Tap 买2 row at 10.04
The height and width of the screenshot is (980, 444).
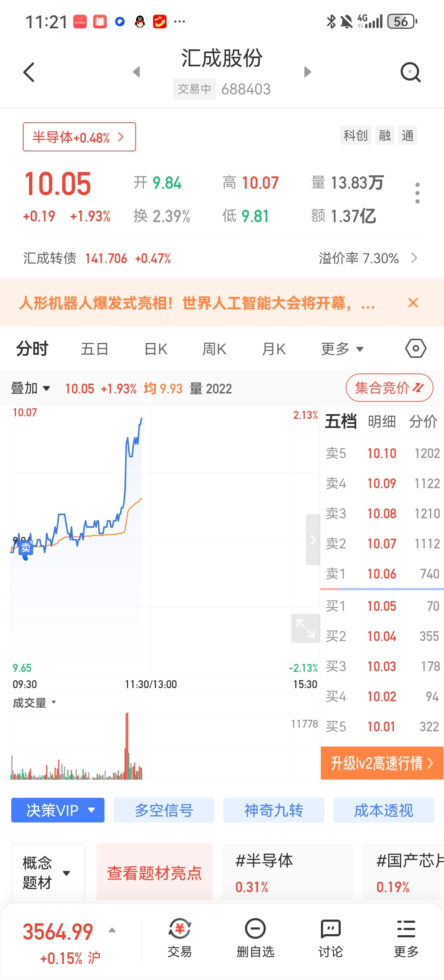tap(382, 636)
